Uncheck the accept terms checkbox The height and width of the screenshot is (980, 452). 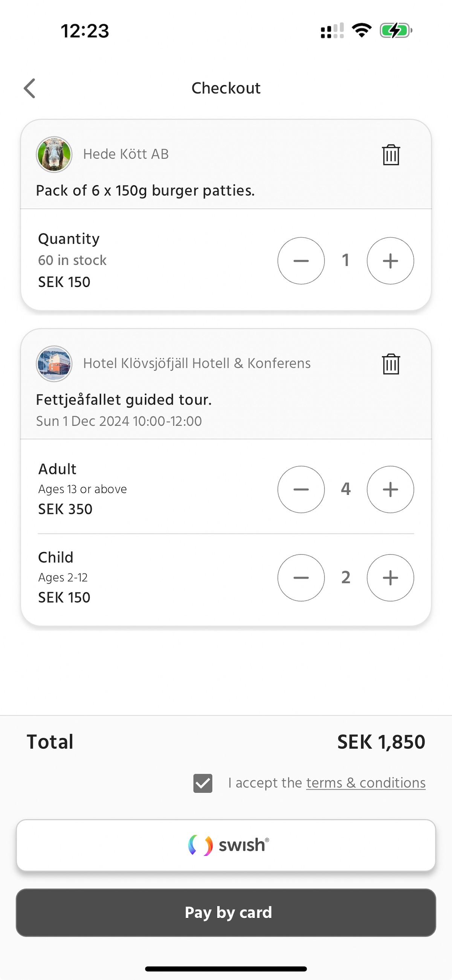click(x=203, y=783)
